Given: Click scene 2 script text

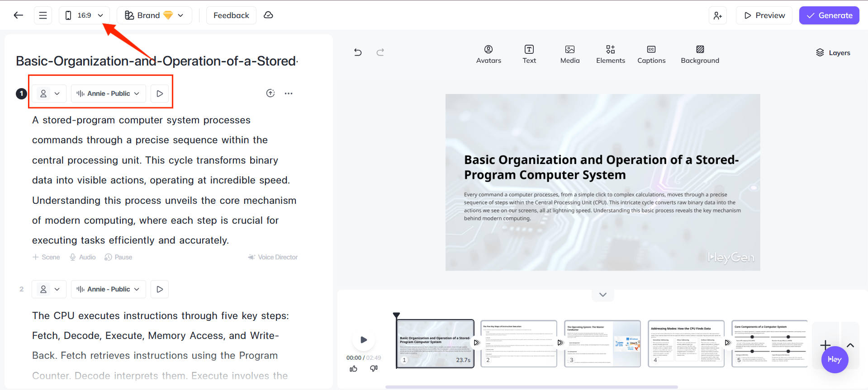Looking at the screenshot, I should coord(161,346).
